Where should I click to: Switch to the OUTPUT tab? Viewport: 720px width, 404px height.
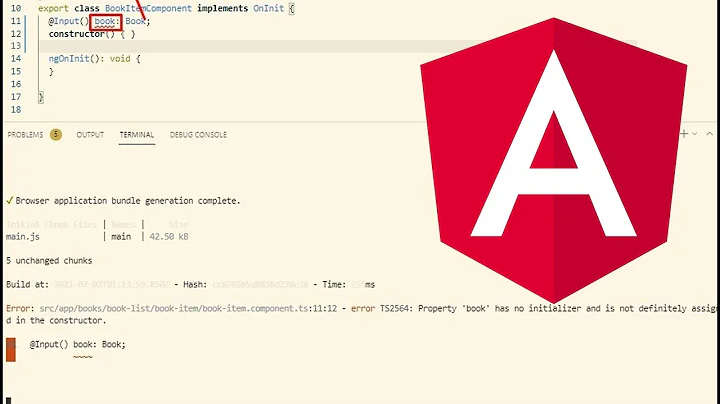tap(90, 135)
